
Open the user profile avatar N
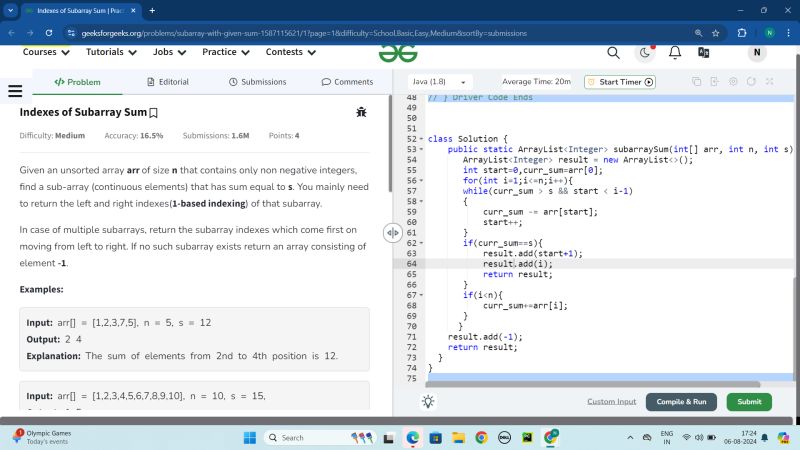coord(757,53)
